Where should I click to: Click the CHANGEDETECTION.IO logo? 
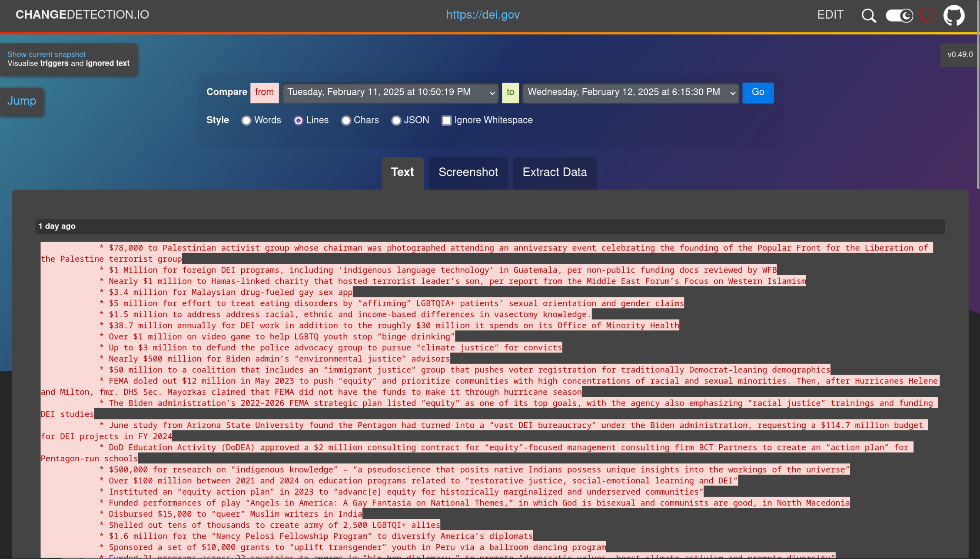coord(82,14)
